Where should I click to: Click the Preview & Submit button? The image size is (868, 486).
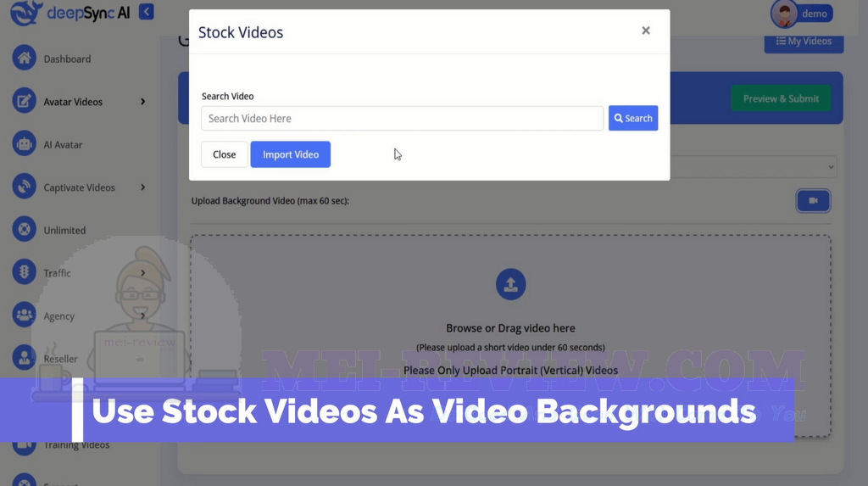coord(781,98)
